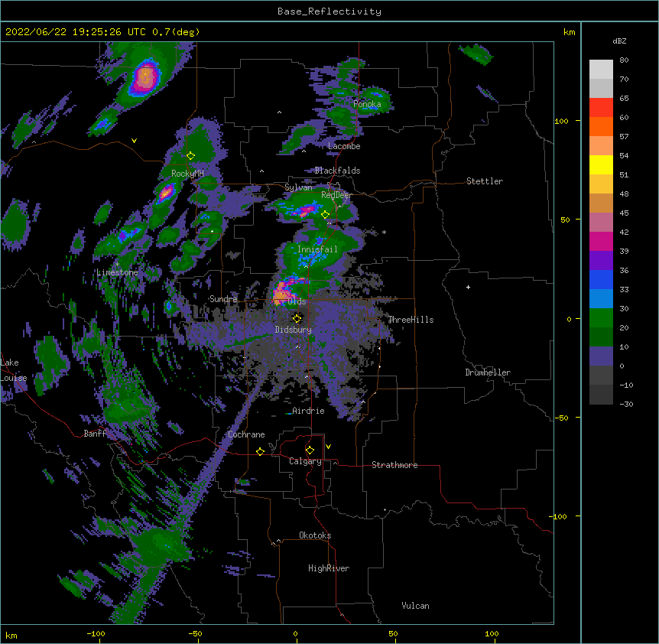Click the Drumheller label

[x=488, y=372]
